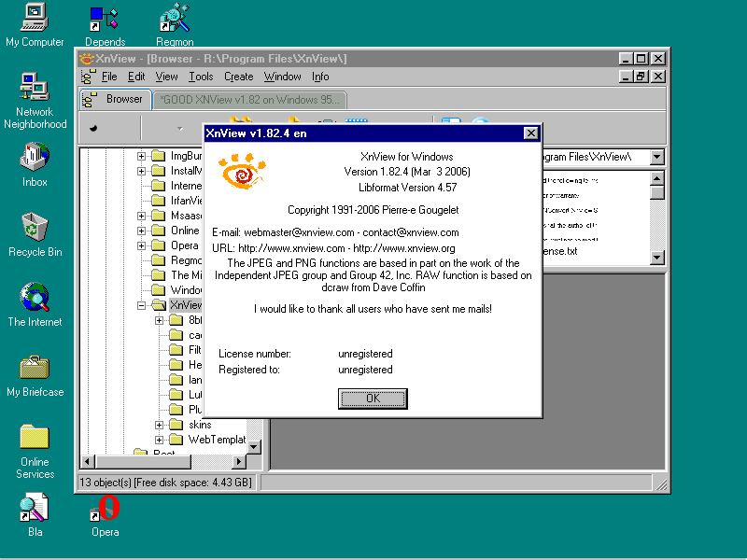The image size is (747, 560).
Task: Select the 'He' subfolder label
Action: pos(195,365)
